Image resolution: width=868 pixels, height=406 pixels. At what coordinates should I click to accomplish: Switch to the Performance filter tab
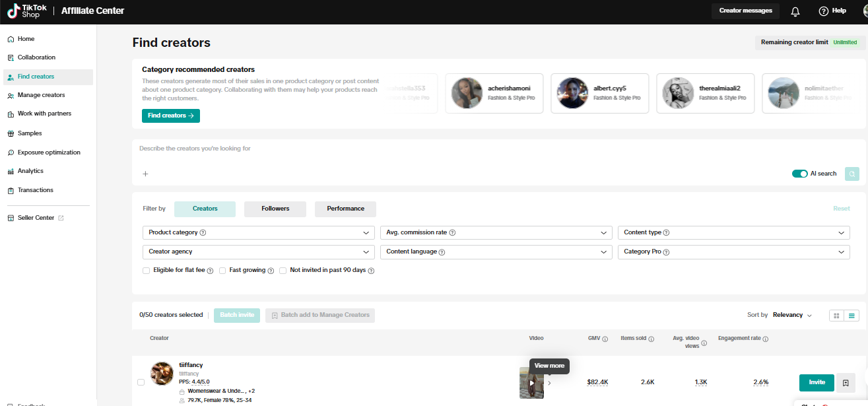point(345,209)
